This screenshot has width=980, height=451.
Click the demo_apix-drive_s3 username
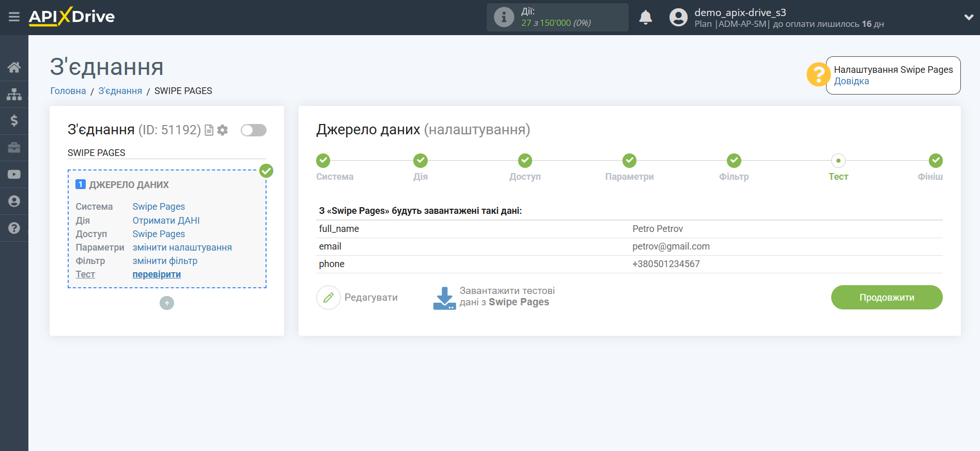tap(740, 12)
